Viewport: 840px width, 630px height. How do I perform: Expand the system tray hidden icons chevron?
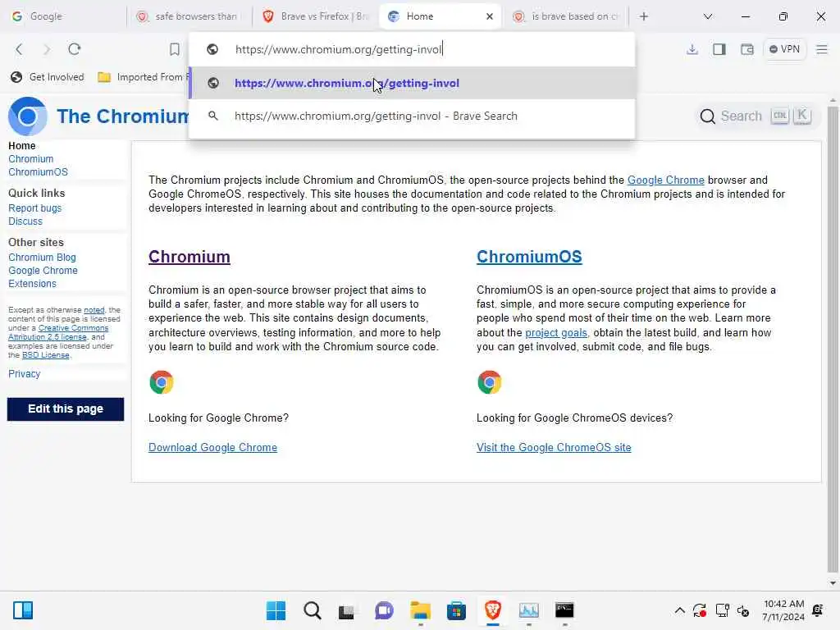679,610
